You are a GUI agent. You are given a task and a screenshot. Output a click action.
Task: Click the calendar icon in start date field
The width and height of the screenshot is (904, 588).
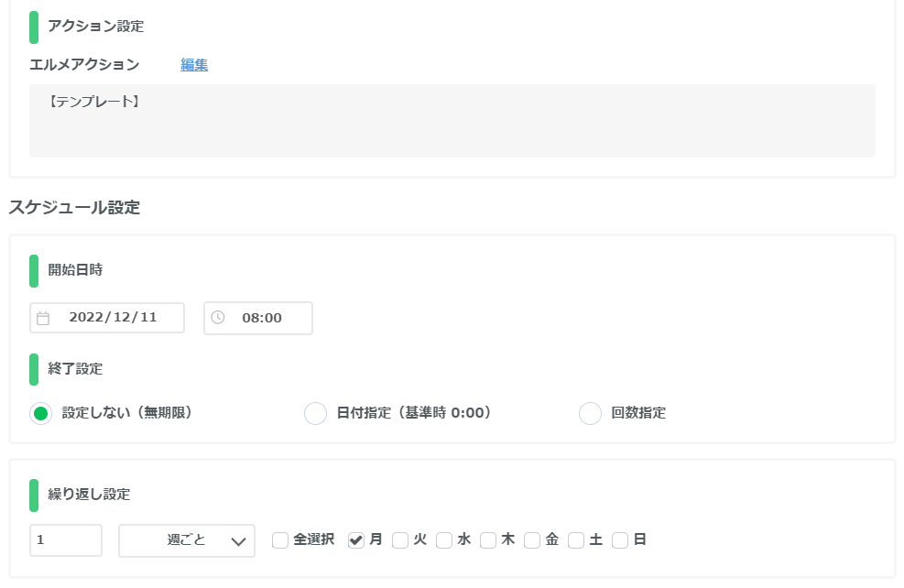click(x=43, y=318)
